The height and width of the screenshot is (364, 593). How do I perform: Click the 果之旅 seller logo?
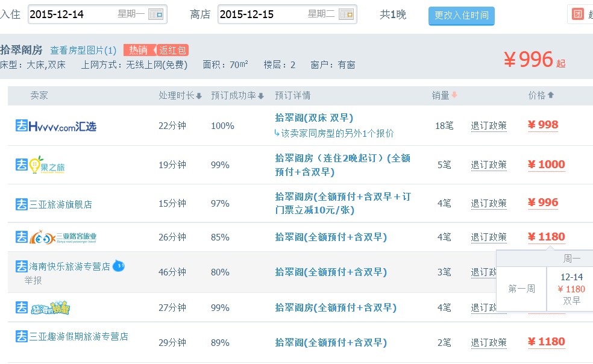[41, 165]
